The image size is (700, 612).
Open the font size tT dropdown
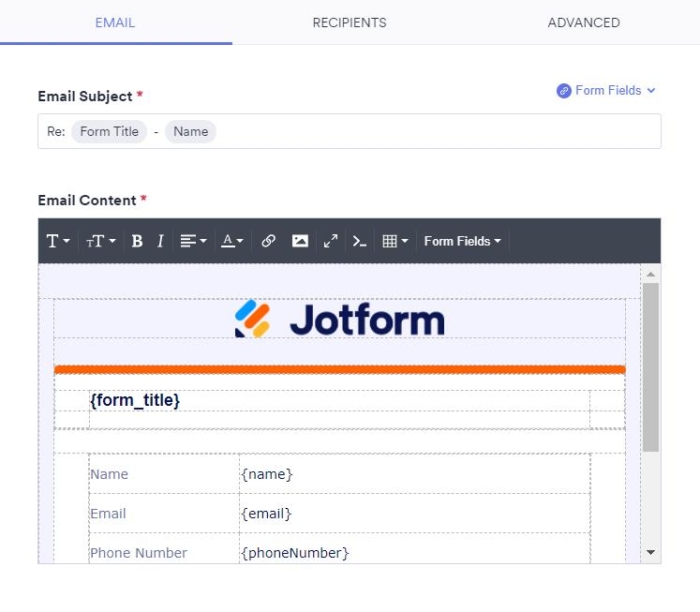[x=100, y=241]
